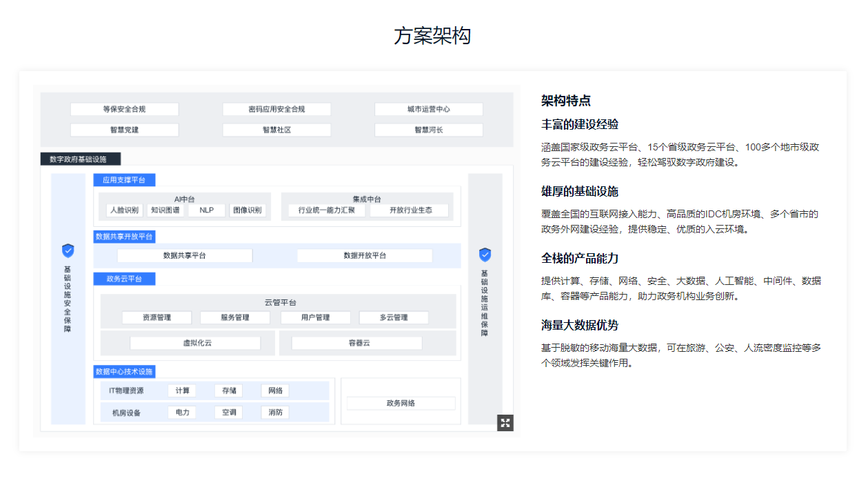Click the 用户管理 box

click(x=316, y=317)
